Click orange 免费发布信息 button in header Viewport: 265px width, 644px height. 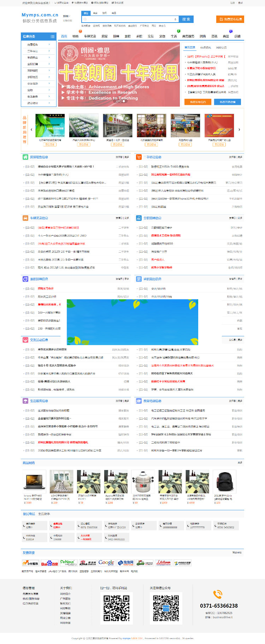click(x=230, y=19)
